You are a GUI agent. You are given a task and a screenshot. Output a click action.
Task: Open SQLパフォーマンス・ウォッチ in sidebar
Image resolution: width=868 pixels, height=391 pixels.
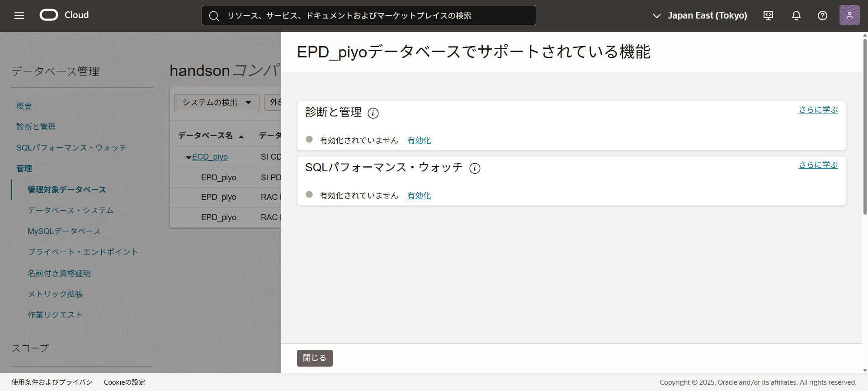click(x=71, y=147)
